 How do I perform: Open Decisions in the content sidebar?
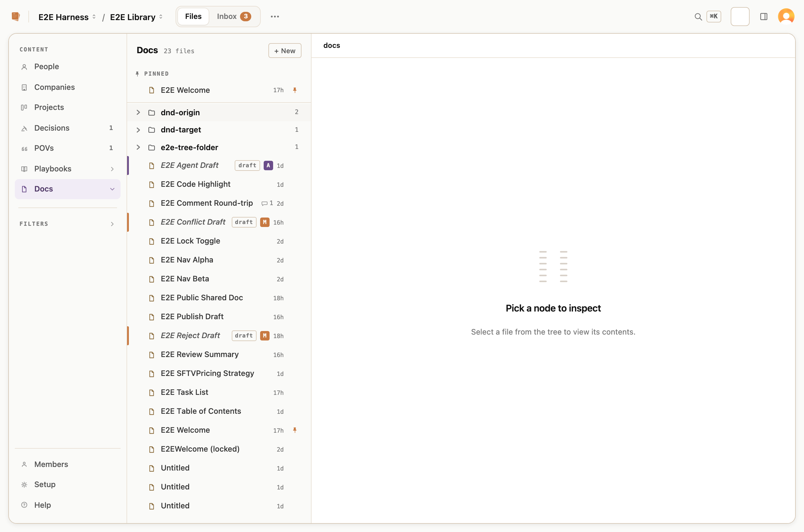[x=68, y=128]
